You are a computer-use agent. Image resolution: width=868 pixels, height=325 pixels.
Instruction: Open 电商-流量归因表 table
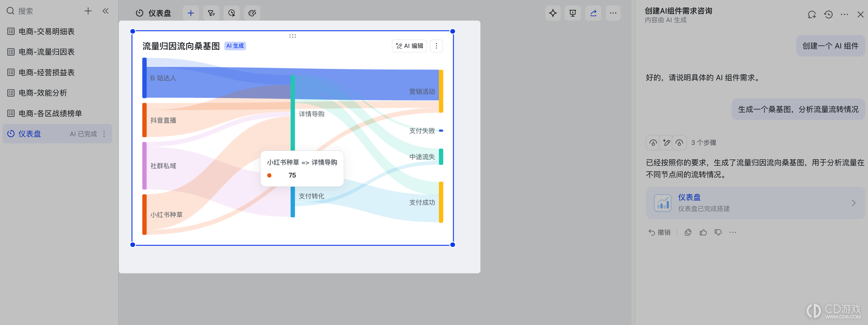[57, 52]
